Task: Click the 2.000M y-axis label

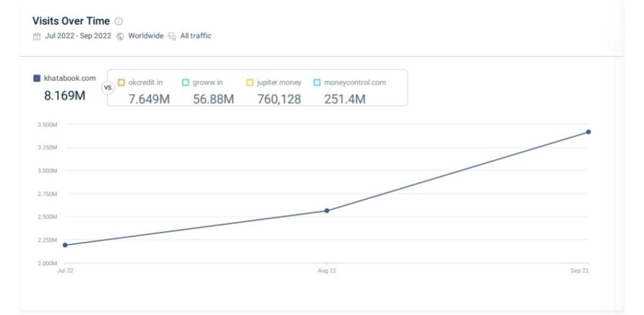Action: point(47,263)
